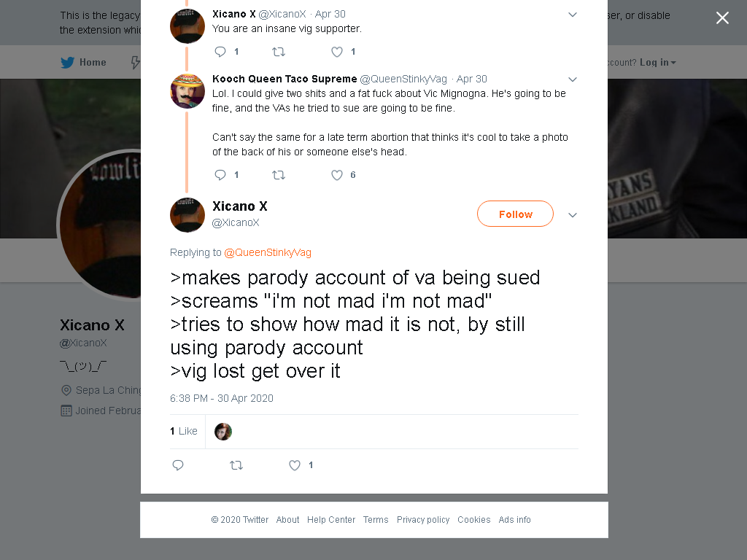Open @QueenStinkyVag replying-to link

[267, 253]
